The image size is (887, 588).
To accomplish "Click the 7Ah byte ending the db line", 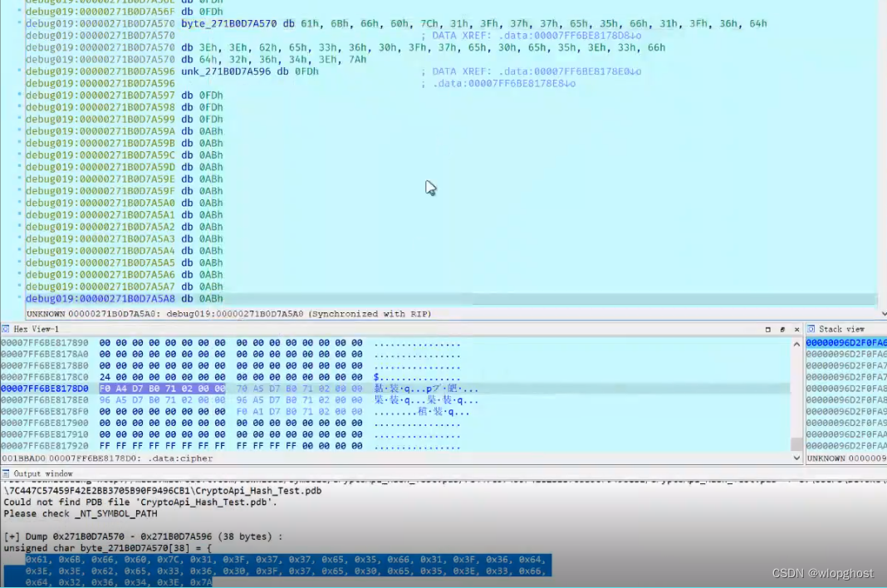I will tap(357, 60).
